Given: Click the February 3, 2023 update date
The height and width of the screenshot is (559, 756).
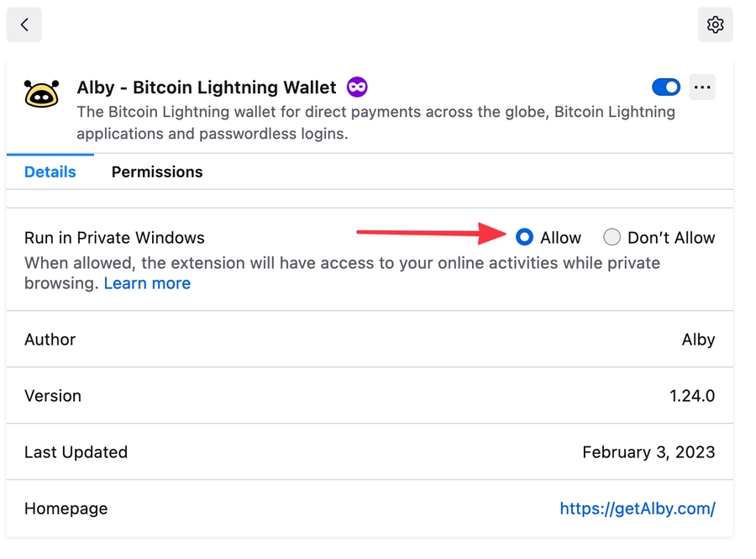Looking at the screenshot, I should point(648,452).
